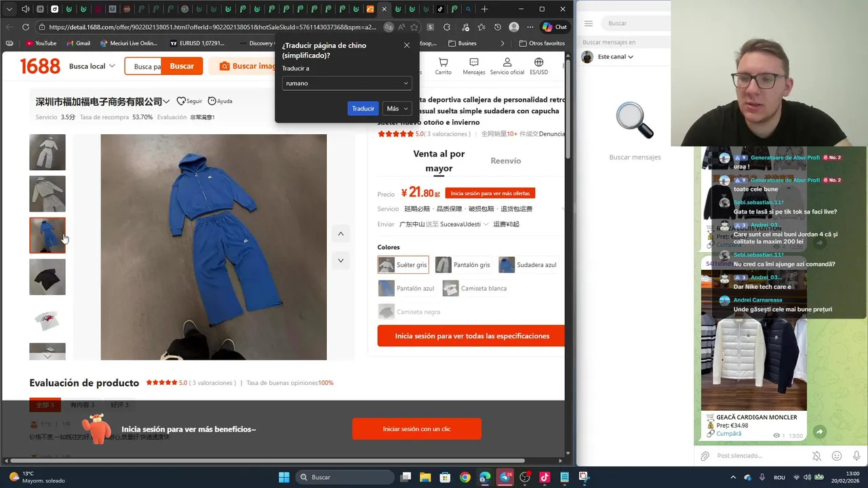868x488 pixels.
Task: Open emoji picker in Telegram
Action: click(x=837, y=456)
